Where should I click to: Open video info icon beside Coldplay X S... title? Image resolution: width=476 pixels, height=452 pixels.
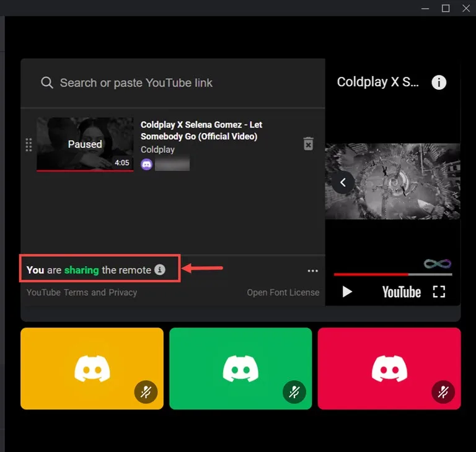pos(439,82)
